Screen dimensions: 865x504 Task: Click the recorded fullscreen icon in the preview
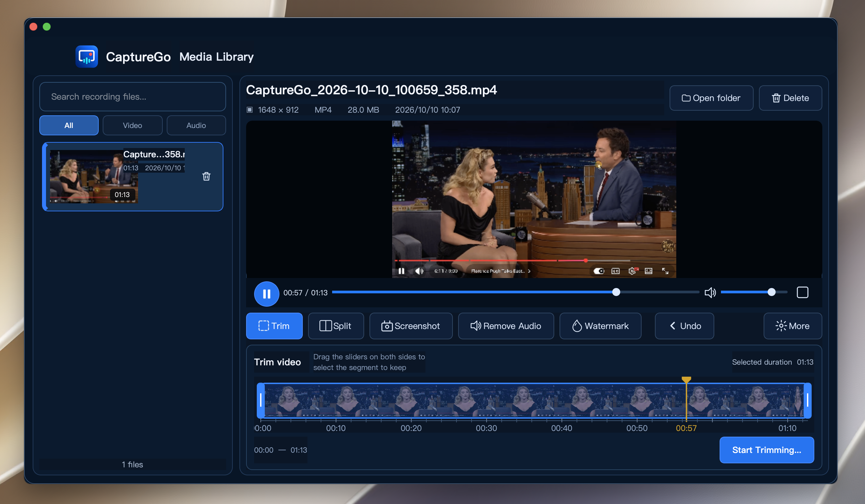click(665, 271)
